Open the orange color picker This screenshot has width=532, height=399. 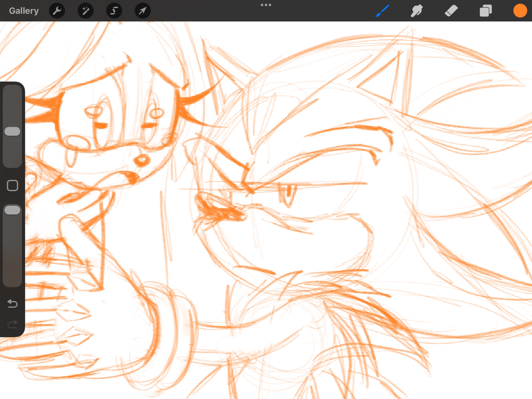520,11
